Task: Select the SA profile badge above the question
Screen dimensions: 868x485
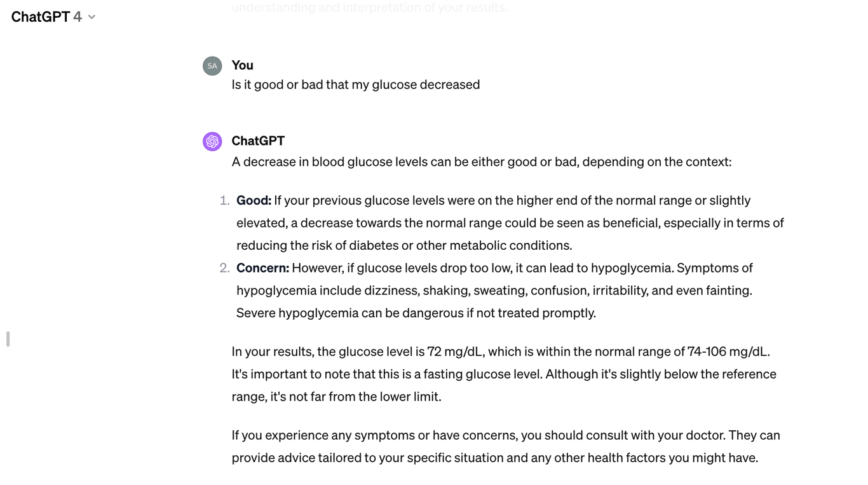Action: [212, 65]
